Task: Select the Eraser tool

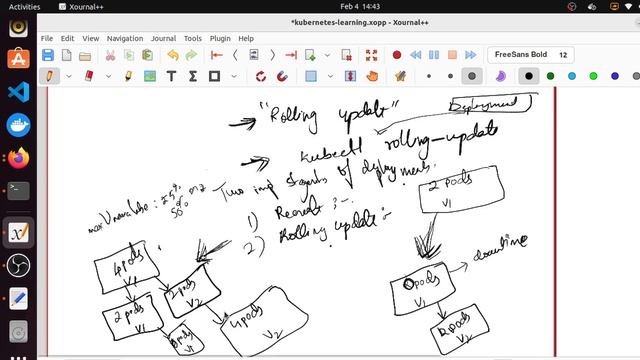Action: tap(89, 76)
